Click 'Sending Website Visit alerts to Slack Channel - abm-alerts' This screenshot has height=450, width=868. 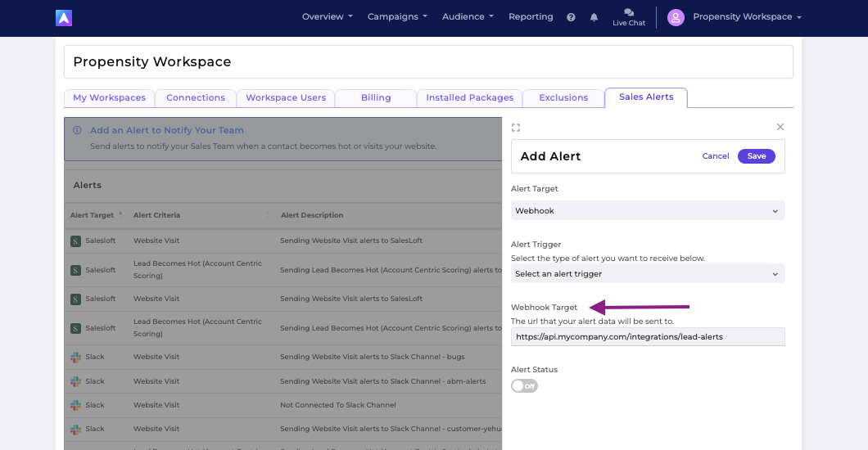click(x=382, y=381)
